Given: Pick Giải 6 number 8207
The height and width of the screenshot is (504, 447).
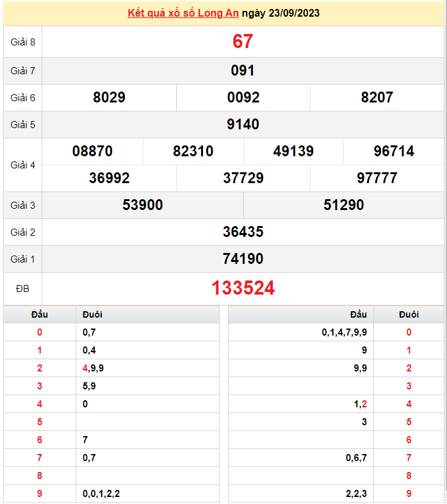Looking at the screenshot, I should (x=377, y=97).
